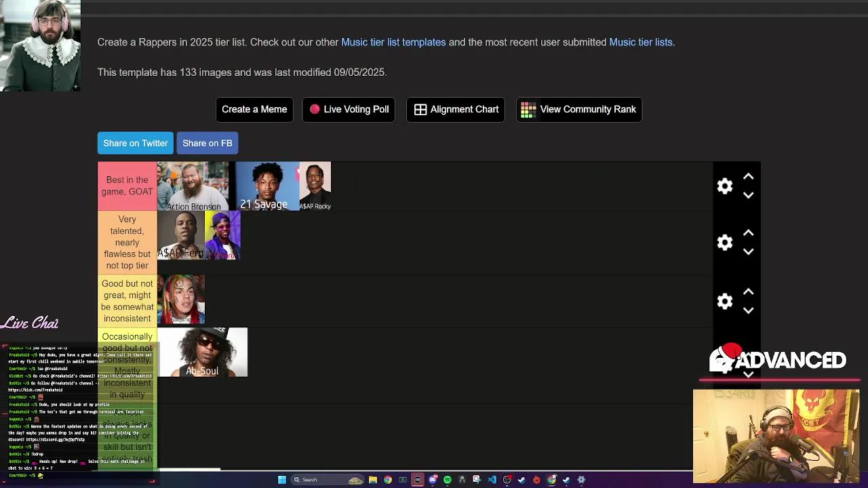Image resolution: width=868 pixels, height=488 pixels.
Task: Edit the 'Very talented, nearly flawless' tier label
Action: [x=127, y=242]
